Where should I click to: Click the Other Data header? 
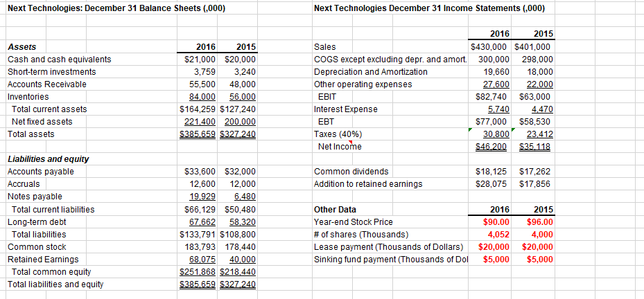click(x=335, y=210)
